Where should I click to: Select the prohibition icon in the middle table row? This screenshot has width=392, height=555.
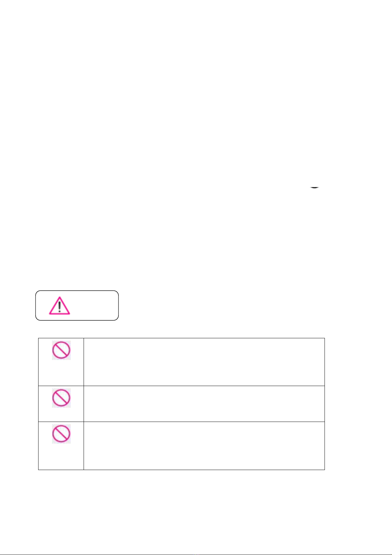click(61, 398)
